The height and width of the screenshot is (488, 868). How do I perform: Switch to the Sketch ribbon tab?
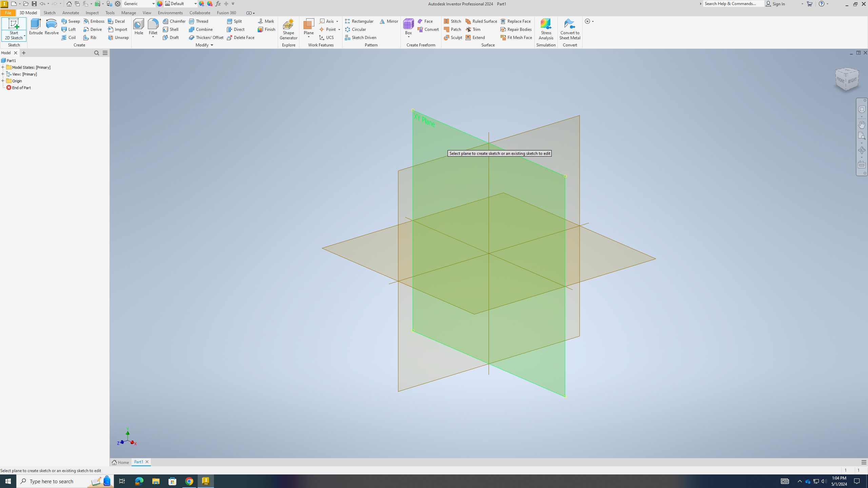click(50, 13)
